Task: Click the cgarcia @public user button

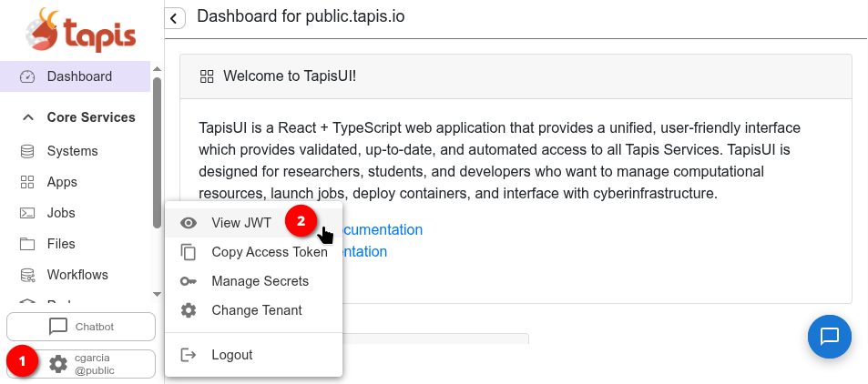Action: tap(81, 364)
